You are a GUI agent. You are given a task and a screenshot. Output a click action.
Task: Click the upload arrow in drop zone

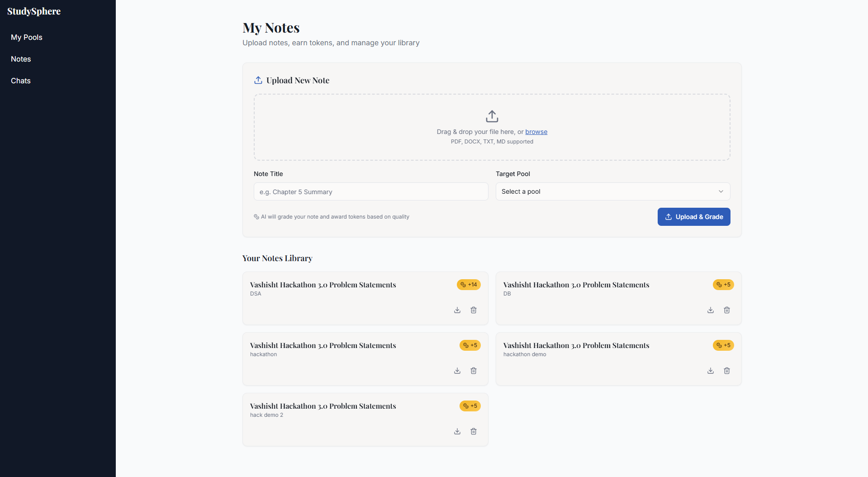[x=492, y=116]
